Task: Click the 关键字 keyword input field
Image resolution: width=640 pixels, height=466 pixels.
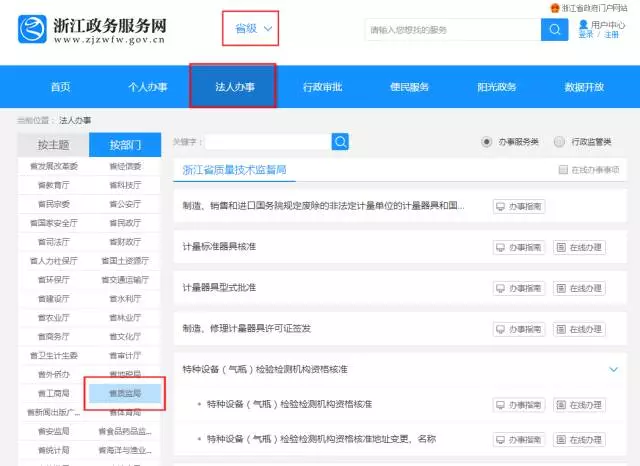Action: click(x=268, y=142)
